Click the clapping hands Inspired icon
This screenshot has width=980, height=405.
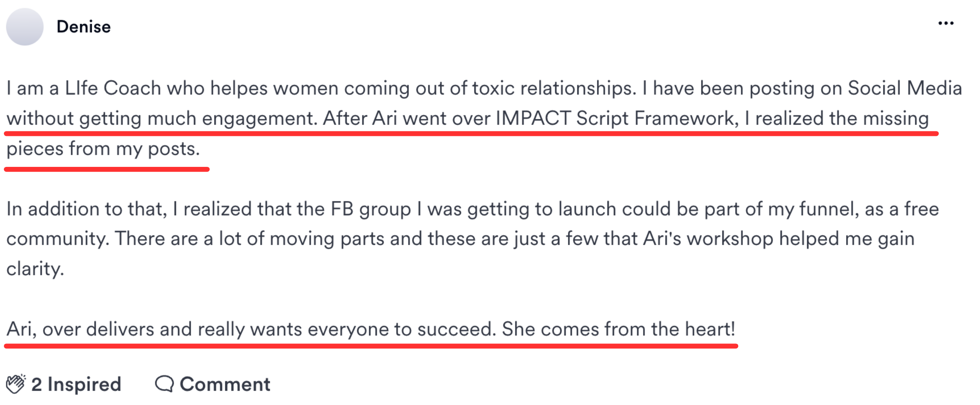[15, 384]
